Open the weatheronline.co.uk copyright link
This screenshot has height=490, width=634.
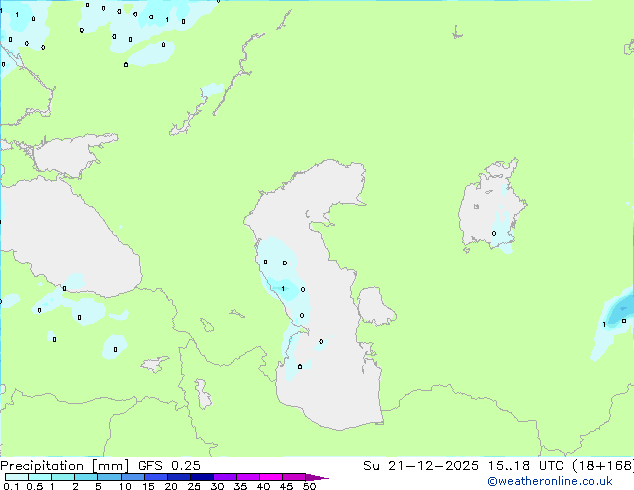coord(549,481)
